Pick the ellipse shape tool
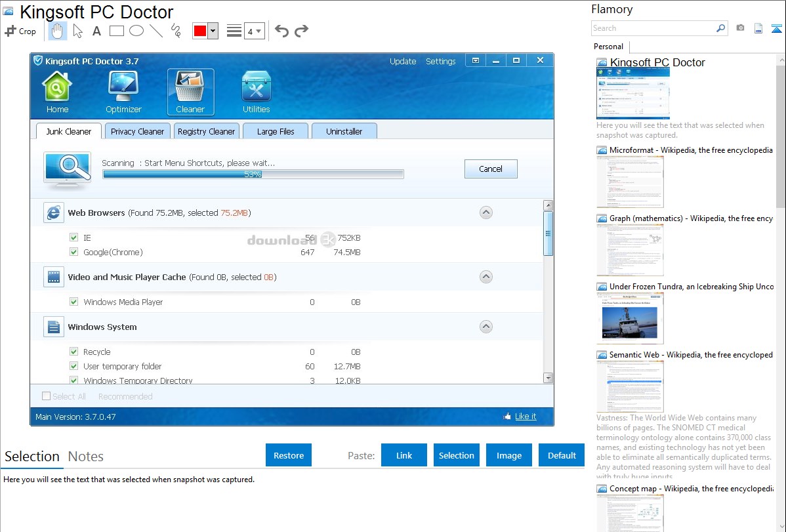 [x=136, y=31]
